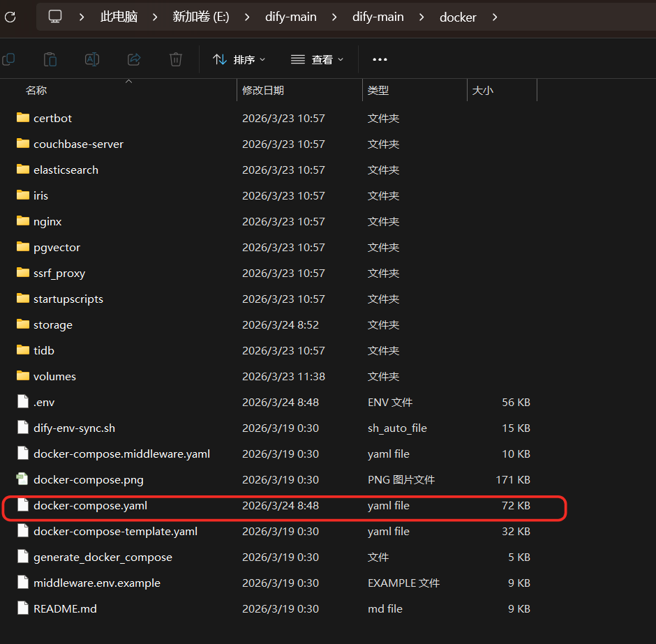Select the certbot folder icon
Viewport: 656px width, 644px height.
click(23, 117)
